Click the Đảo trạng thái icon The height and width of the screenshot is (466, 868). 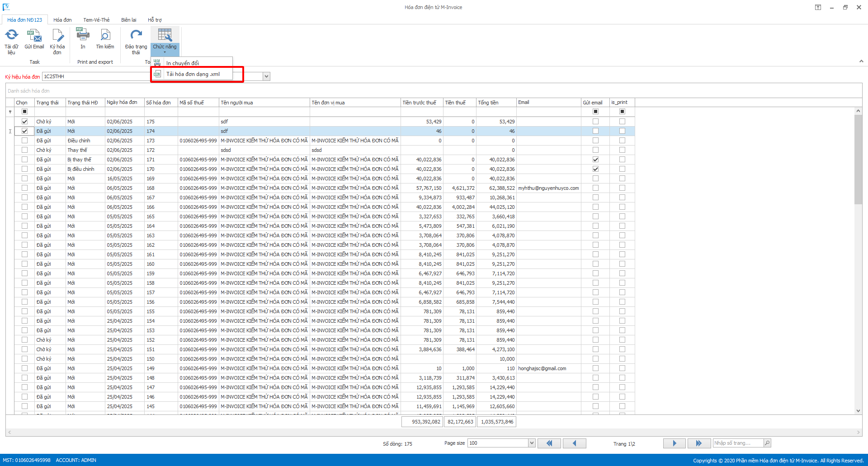[136, 35]
